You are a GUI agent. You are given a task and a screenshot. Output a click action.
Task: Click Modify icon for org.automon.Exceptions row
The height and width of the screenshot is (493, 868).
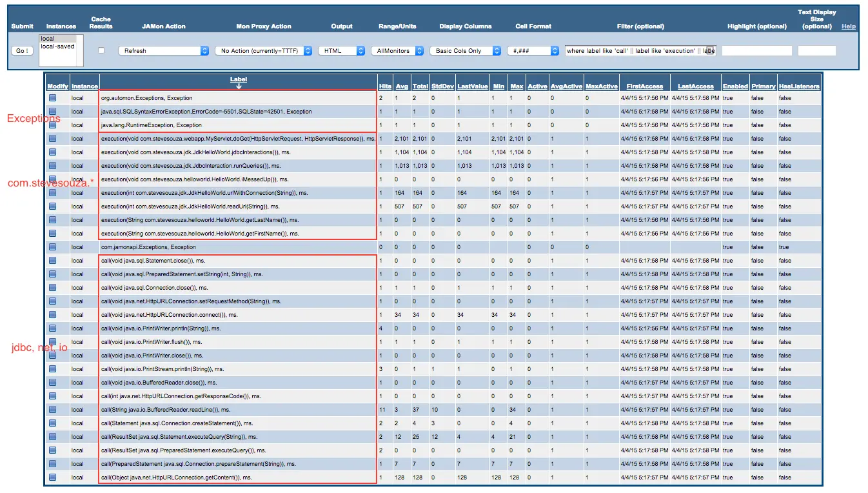pyautogui.click(x=53, y=98)
